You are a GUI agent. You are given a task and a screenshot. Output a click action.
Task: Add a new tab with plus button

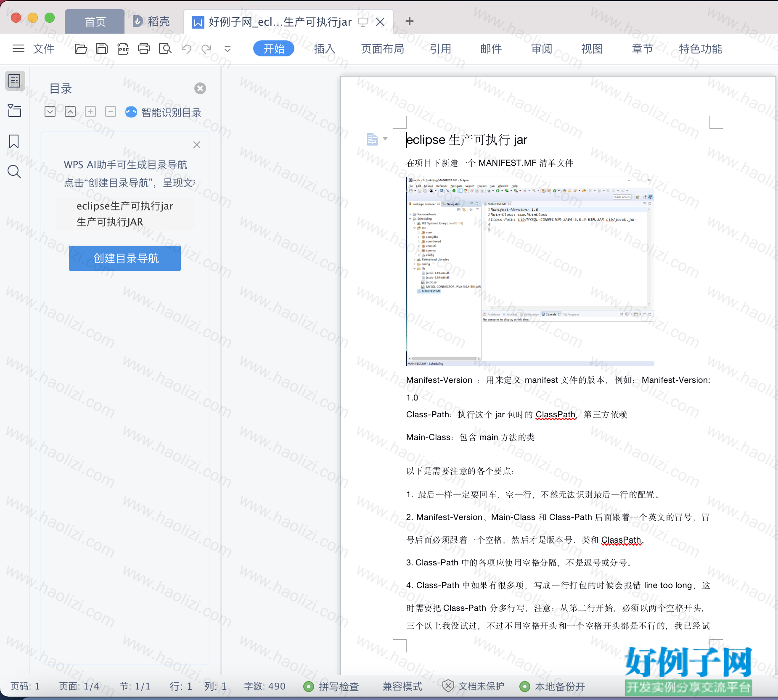[409, 21]
